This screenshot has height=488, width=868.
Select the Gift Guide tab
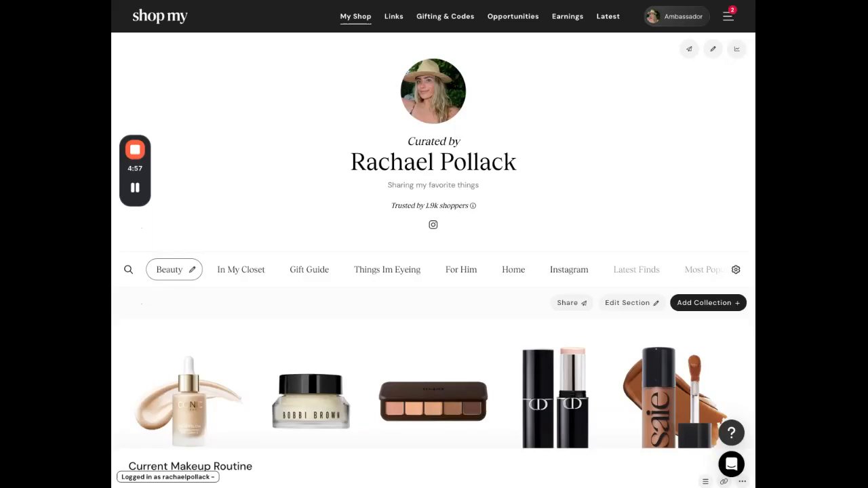click(309, 270)
